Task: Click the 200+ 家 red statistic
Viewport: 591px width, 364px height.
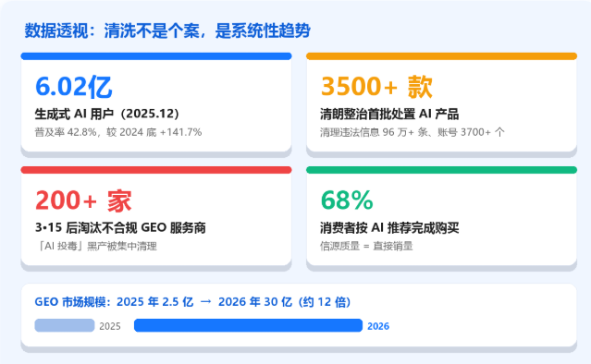Action: pos(83,200)
